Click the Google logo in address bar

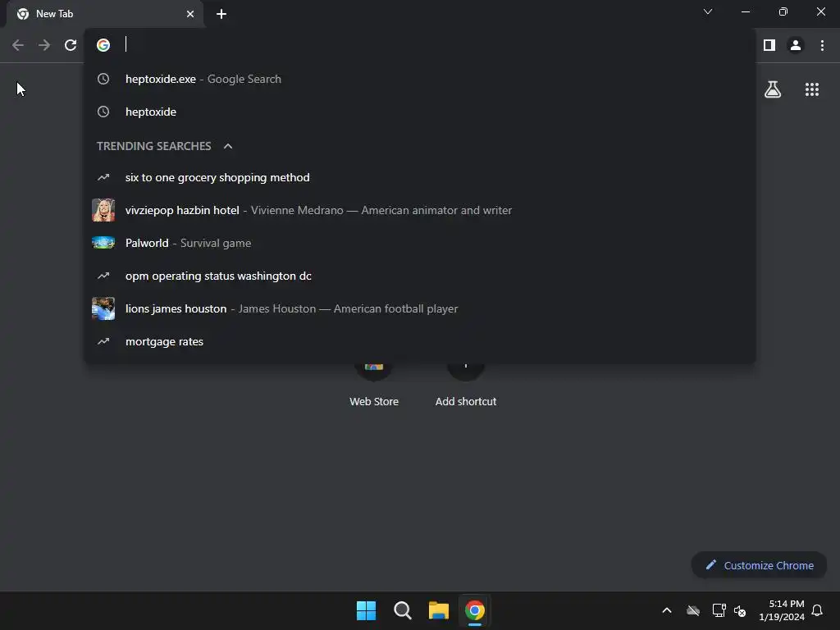click(x=103, y=45)
